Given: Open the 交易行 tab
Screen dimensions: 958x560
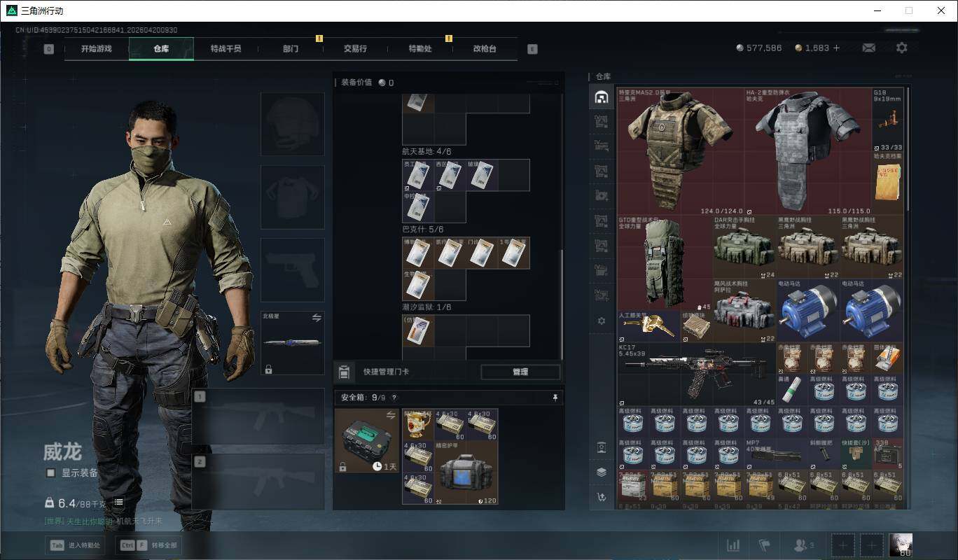Looking at the screenshot, I should [x=355, y=49].
